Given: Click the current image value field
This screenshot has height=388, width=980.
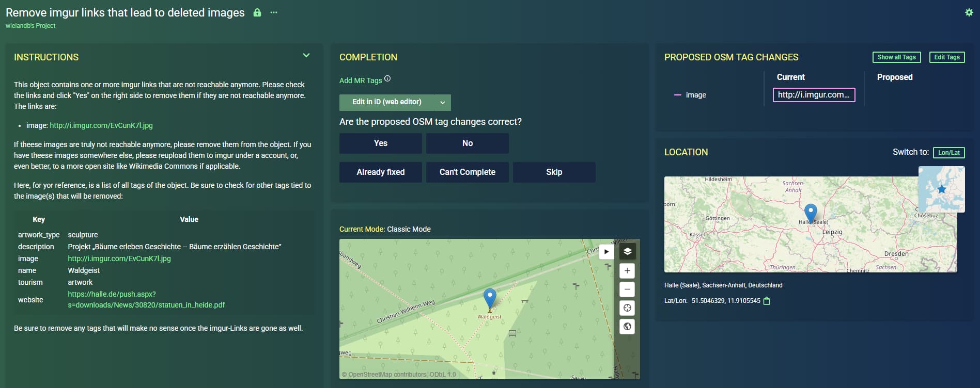Looking at the screenshot, I should (x=814, y=95).
